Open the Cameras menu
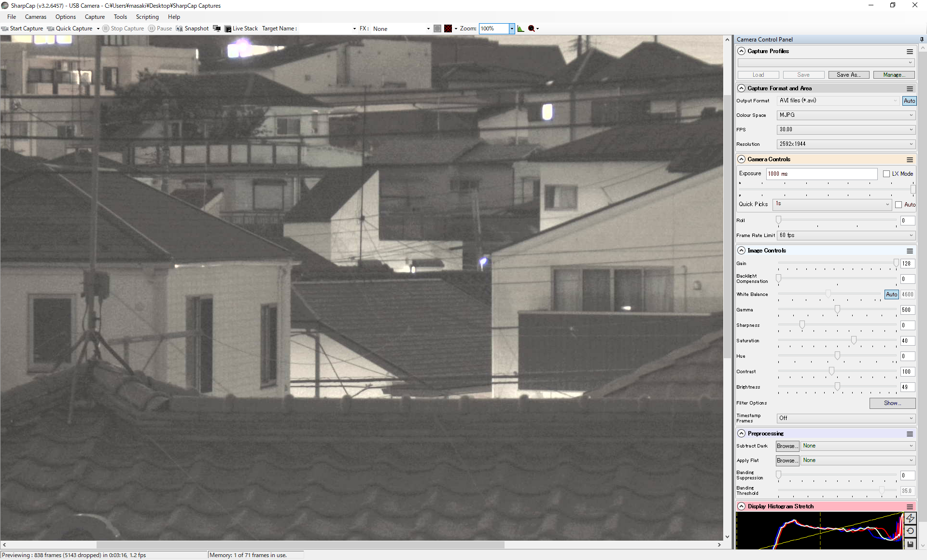Screen dimensions: 927x560 point(36,17)
